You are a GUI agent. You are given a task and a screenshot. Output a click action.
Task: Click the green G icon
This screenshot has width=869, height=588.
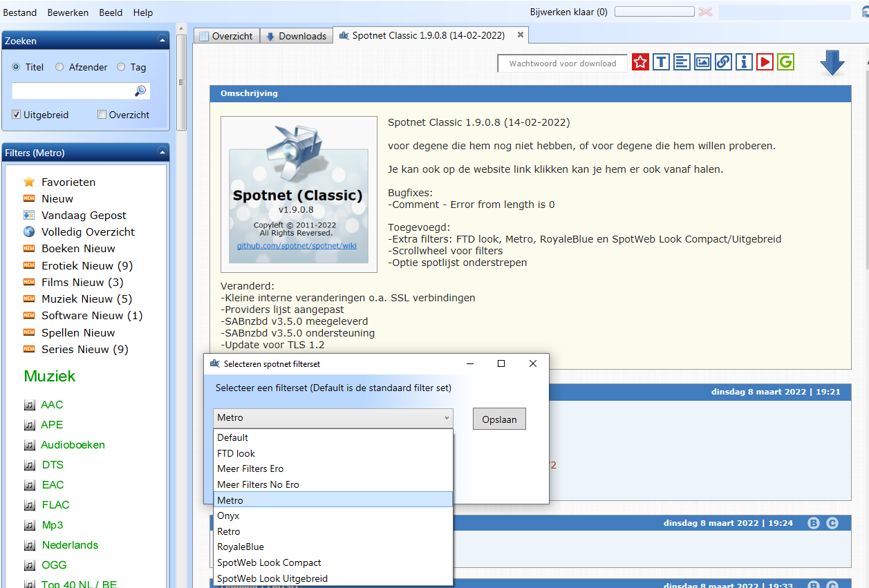pos(785,62)
